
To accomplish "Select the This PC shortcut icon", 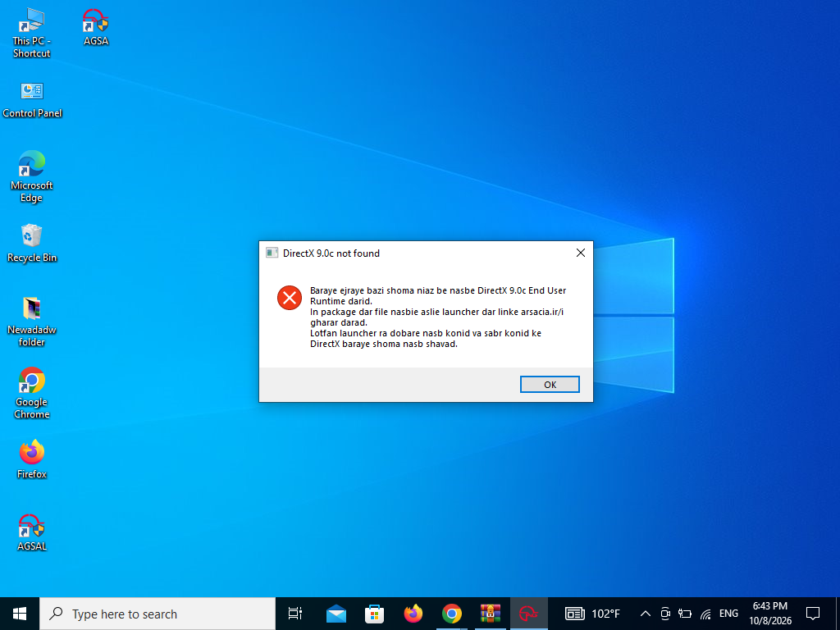I will 32,33.
